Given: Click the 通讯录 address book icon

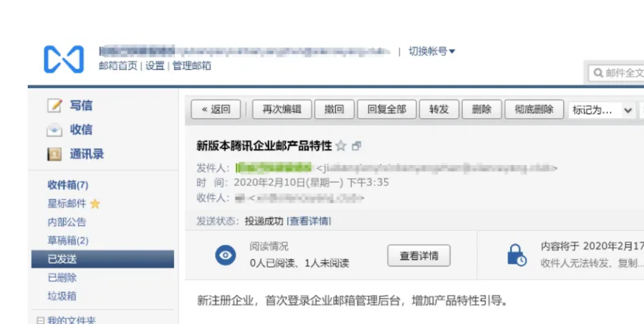Looking at the screenshot, I should click(x=55, y=154).
